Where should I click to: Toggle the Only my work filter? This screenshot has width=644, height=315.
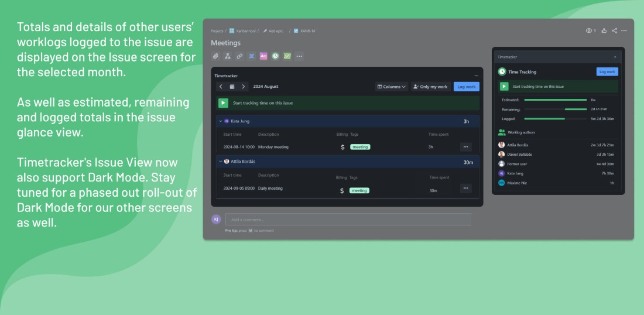430,87
